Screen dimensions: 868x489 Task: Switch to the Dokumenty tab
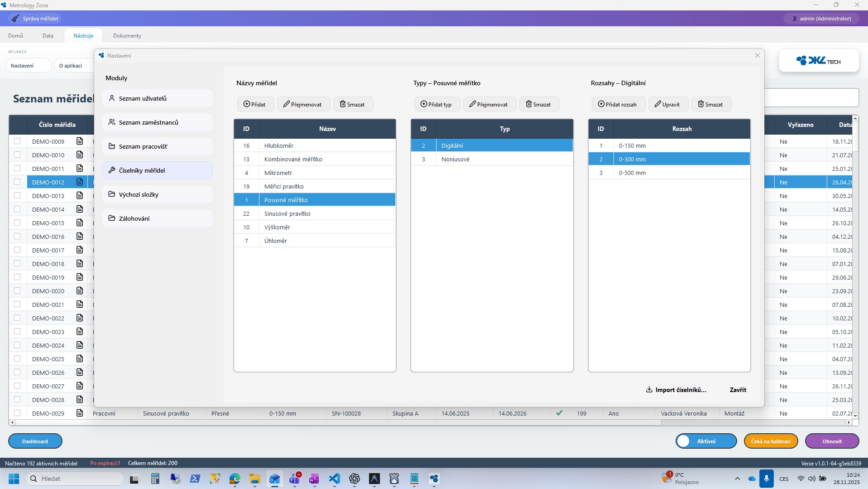click(x=127, y=36)
